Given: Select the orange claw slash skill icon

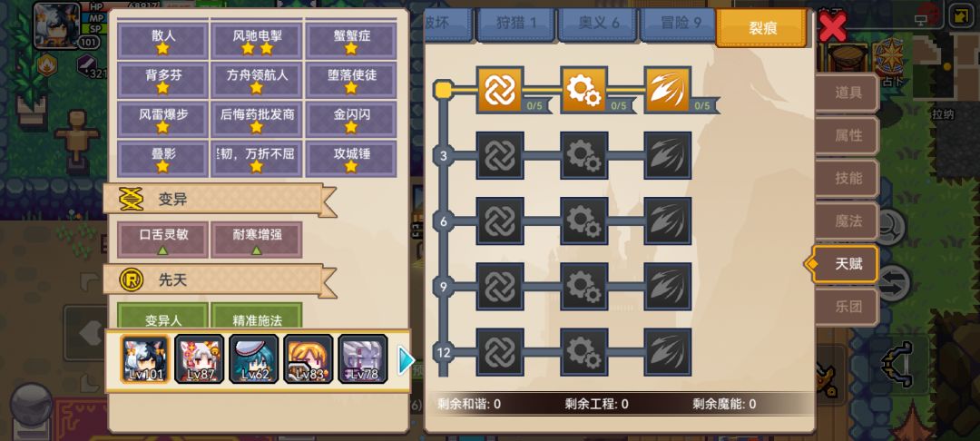Looking at the screenshot, I should (x=668, y=90).
